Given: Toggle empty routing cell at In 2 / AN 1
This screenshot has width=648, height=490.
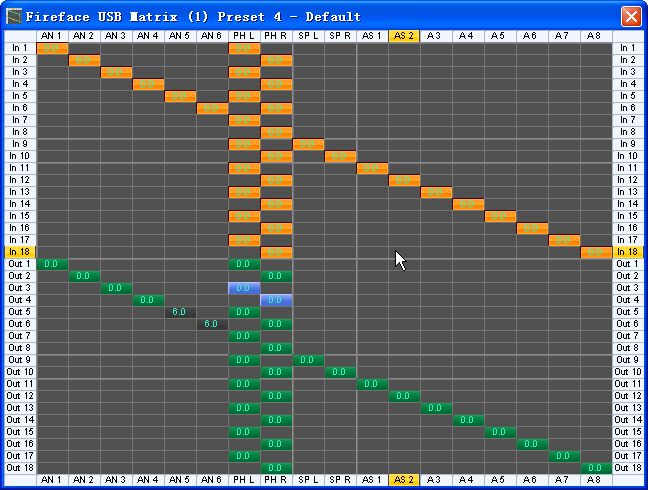Looking at the screenshot, I should point(52,60).
